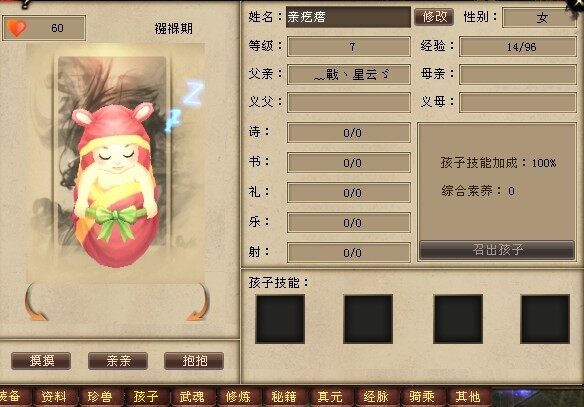Select the third empty child skill slot
This screenshot has height=407, width=584.
click(458, 319)
